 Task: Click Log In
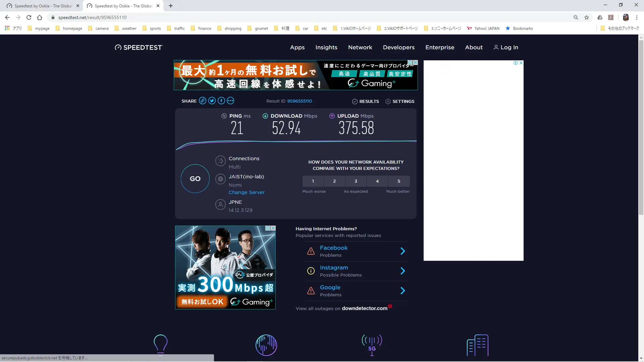click(506, 48)
